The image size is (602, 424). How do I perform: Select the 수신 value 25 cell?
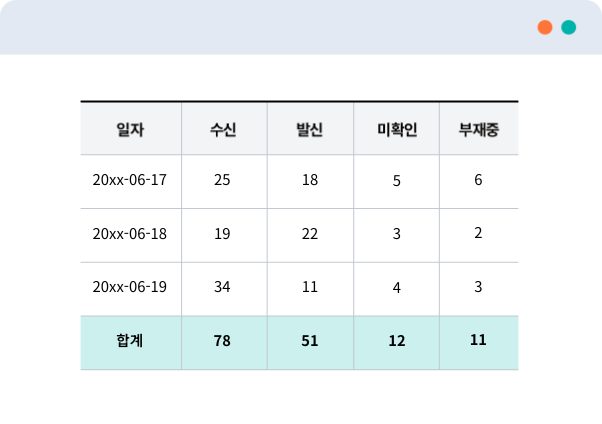[222, 181]
